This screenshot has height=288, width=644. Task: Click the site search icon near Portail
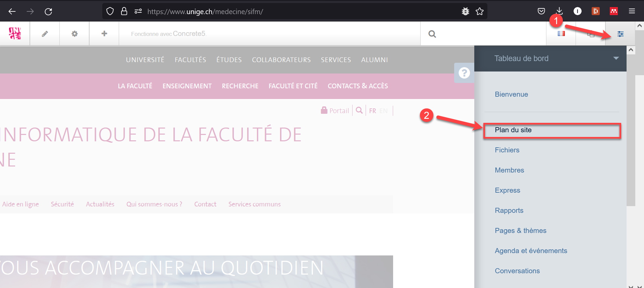(x=359, y=110)
